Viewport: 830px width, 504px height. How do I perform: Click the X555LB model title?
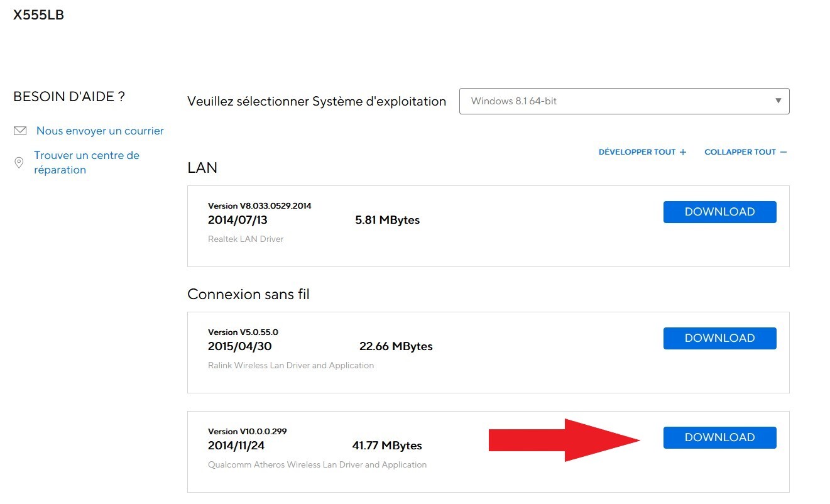point(38,15)
